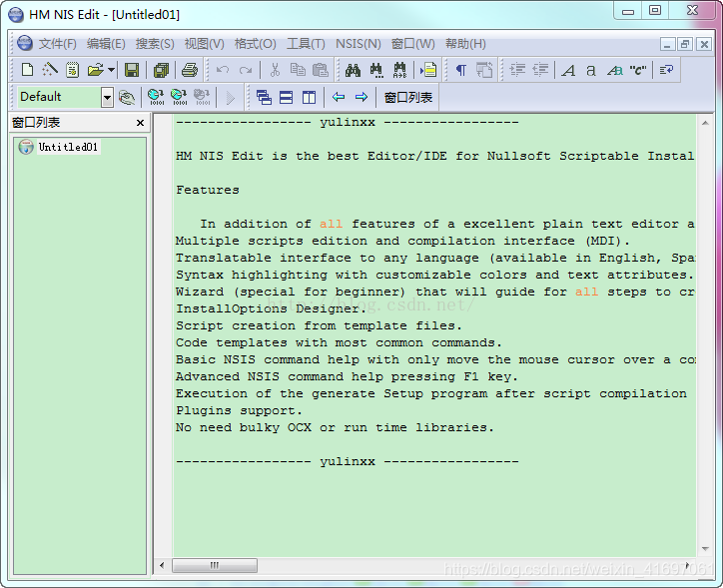Paste from clipboard icon
The width and height of the screenshot is (723, 588).
tap(321, 70)
